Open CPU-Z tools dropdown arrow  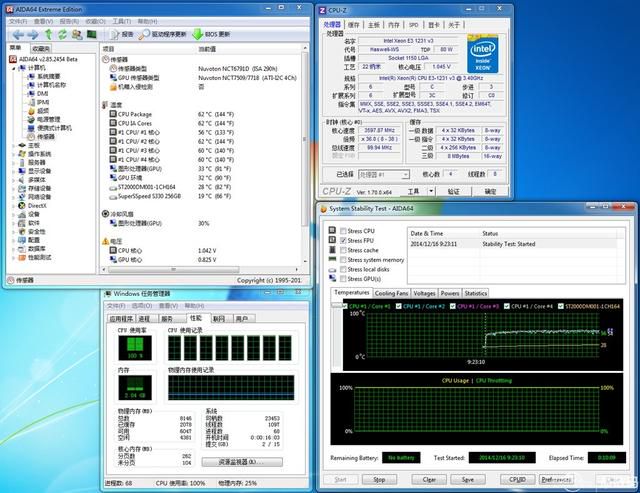tap(431, 191)
